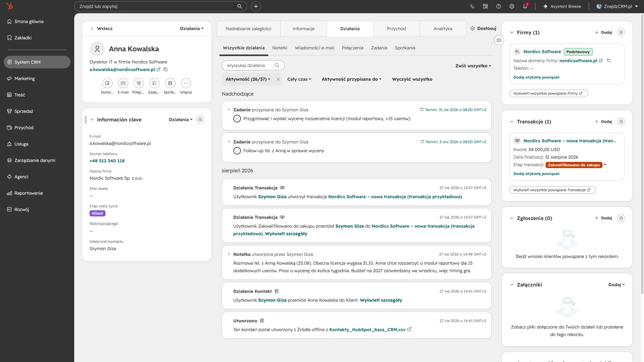Open the Zwiń wszystko dropdown

(473, 66)
